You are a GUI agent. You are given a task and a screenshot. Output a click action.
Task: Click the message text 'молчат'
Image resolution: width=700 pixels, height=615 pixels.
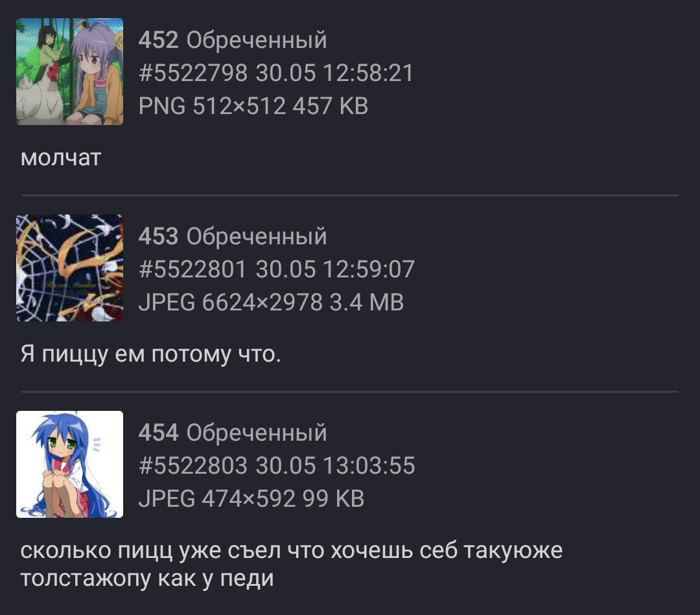coord(61,157)
